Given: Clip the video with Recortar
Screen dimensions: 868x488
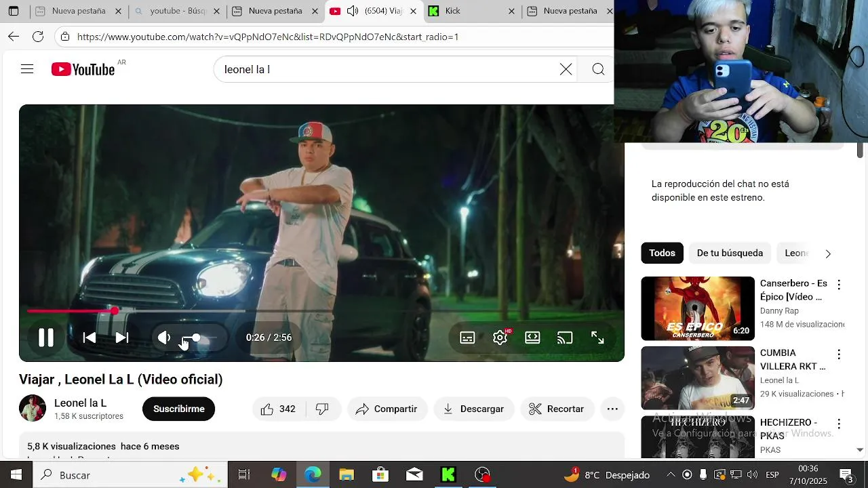Looking at the screenshot, I should 557,409.
